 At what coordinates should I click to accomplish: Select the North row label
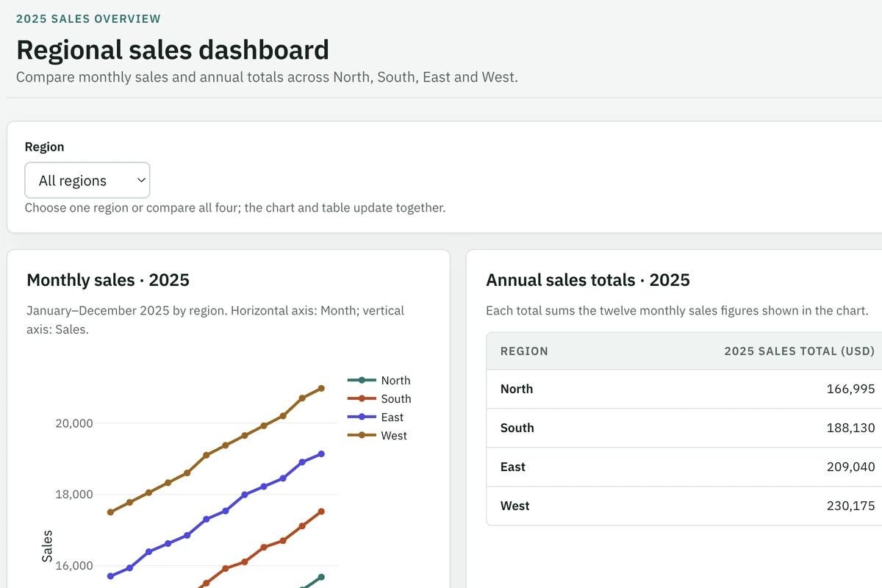[x=517, y=389]
